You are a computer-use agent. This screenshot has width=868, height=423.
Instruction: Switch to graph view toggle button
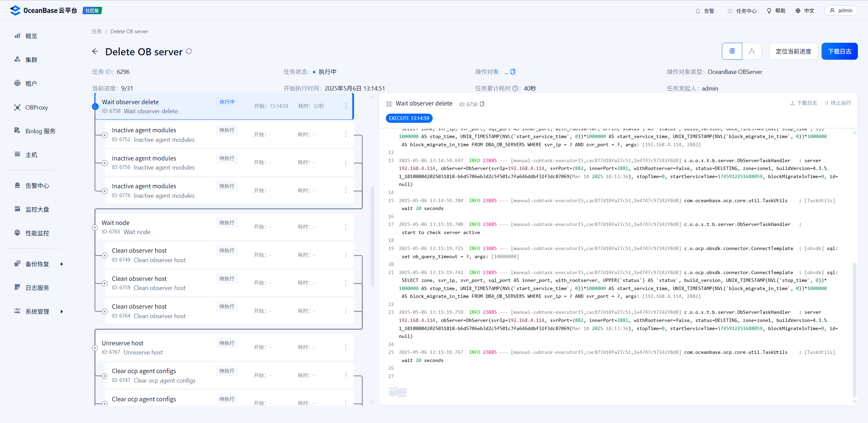[x=751, y=51]
